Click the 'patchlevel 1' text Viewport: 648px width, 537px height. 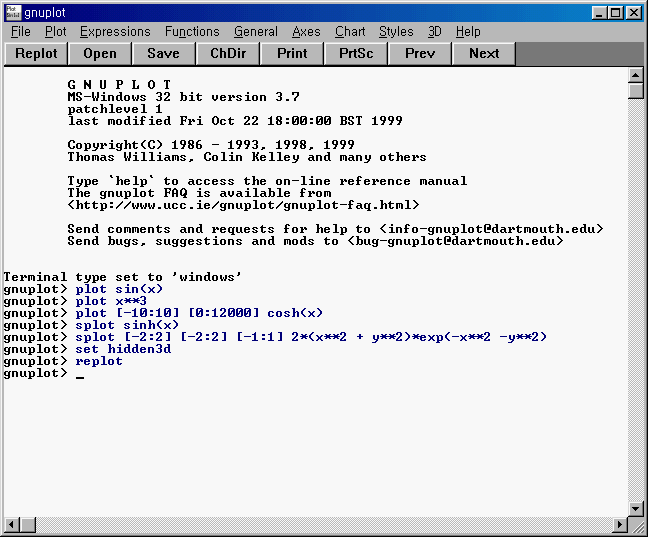[x=115, y=109]
